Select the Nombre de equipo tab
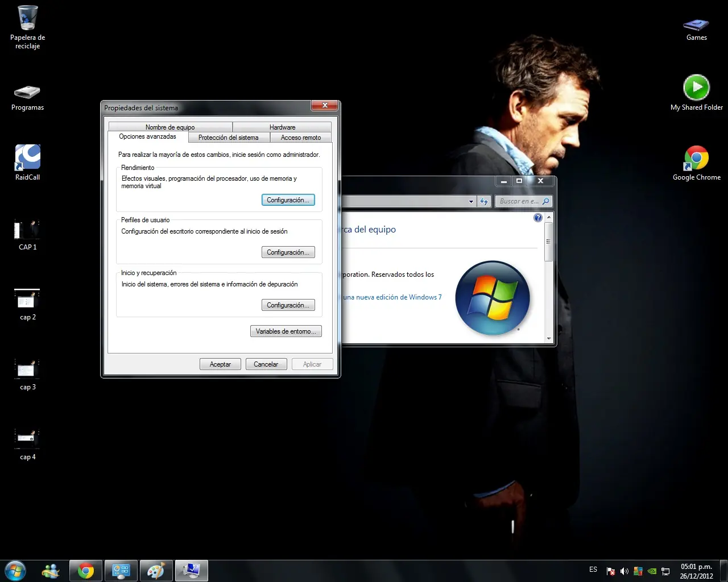Viewport: 728px width, 582px height. (169, 127)
